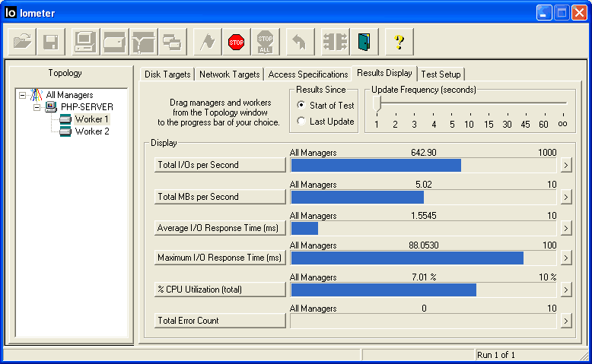This screenshot has width=592, height=364.
Task: Click Maximum I/O Response Time (ms) button
Action: coord(220,258)
